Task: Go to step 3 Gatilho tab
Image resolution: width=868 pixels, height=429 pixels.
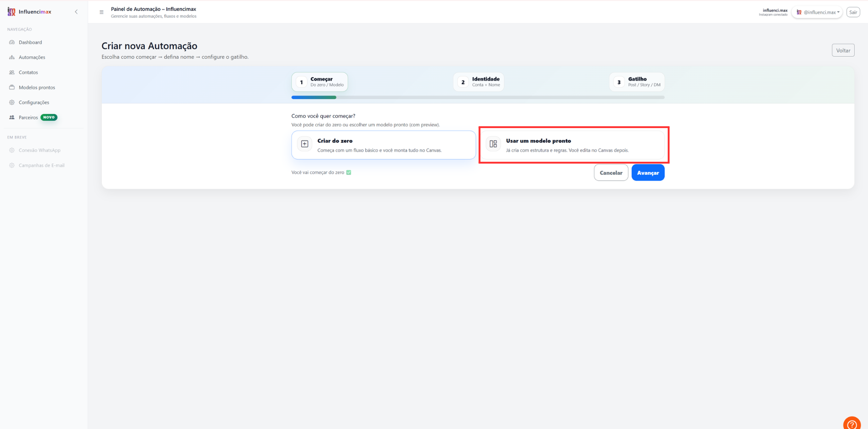Action: [x=637, y=82]
